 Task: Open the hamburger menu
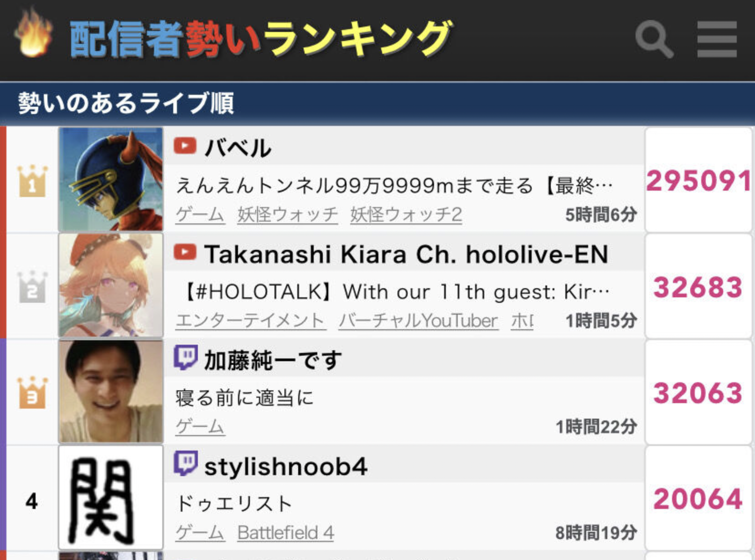(x=717, y=39)
